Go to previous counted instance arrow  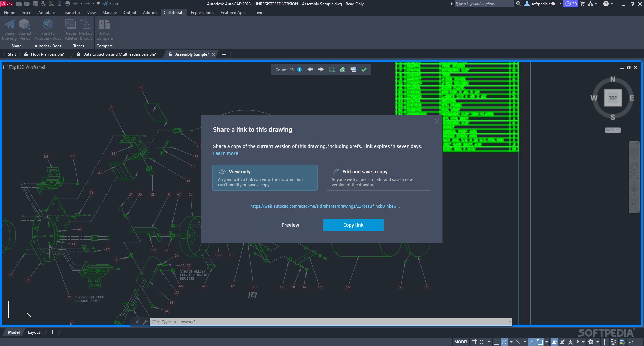tap(310, 69)
